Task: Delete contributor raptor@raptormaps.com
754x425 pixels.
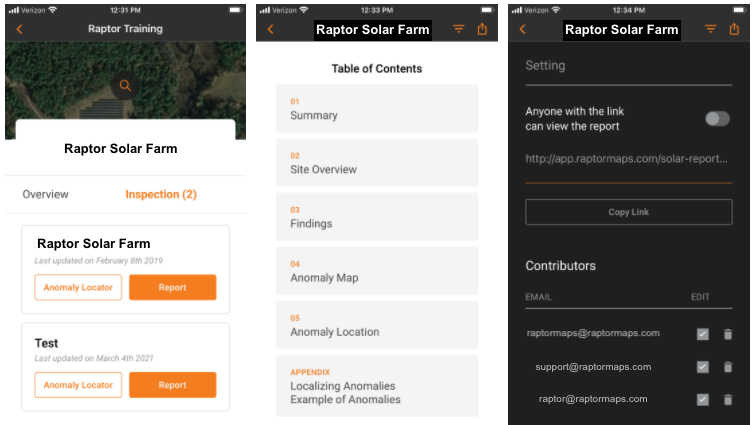Action: (728, 400)
